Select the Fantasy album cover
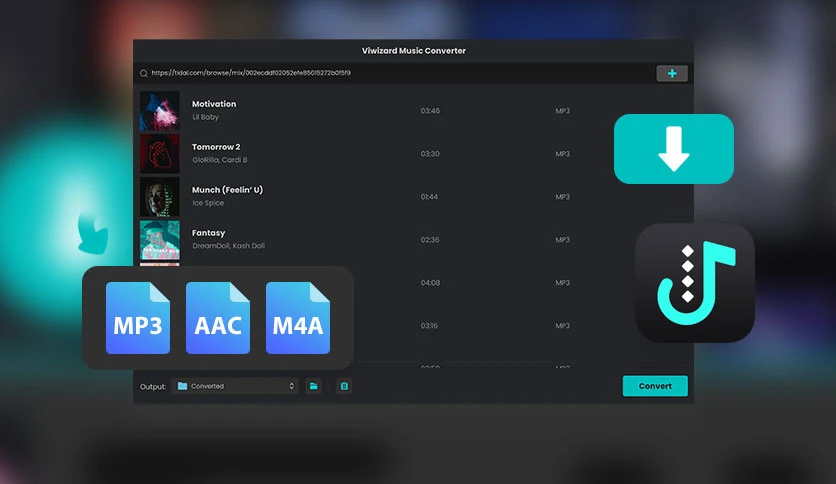 click(x=159, y=240)
